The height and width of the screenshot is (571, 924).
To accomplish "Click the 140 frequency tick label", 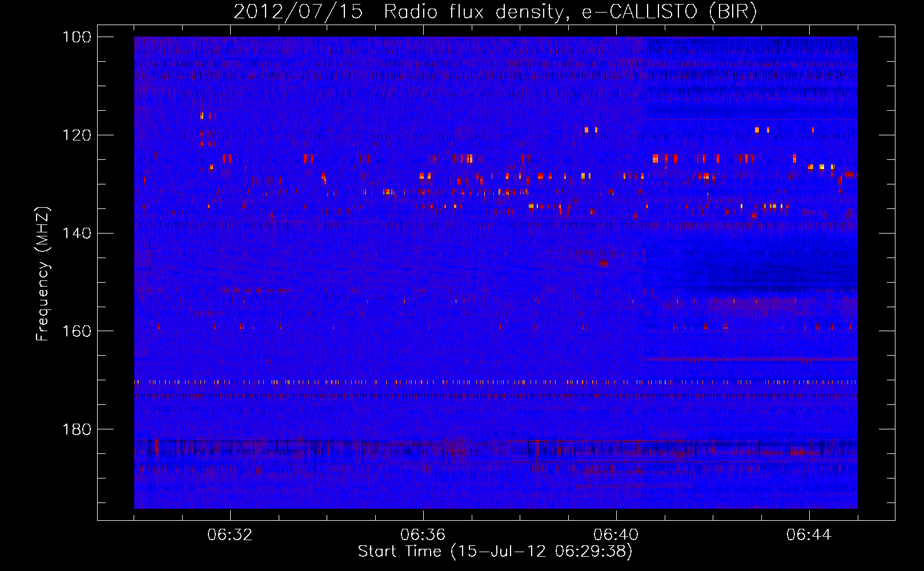I will 77,233.
